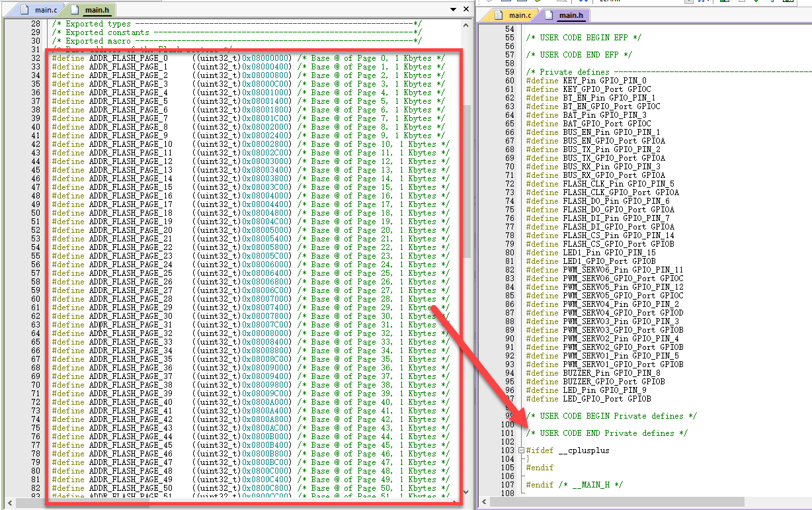
Task: Click the ADDR_FLASH_PAGE_16 define line
Action: (251, 196)
